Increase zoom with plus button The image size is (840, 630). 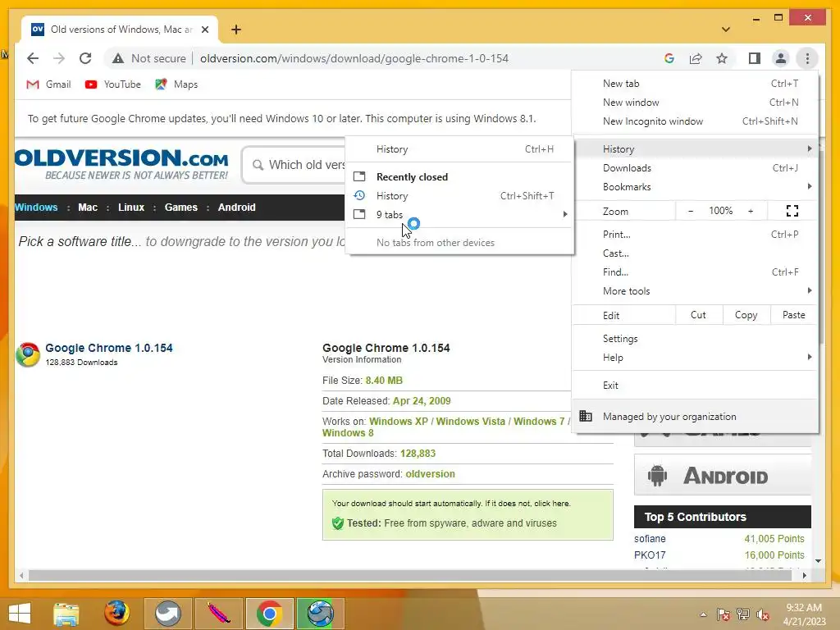point(751,211)
